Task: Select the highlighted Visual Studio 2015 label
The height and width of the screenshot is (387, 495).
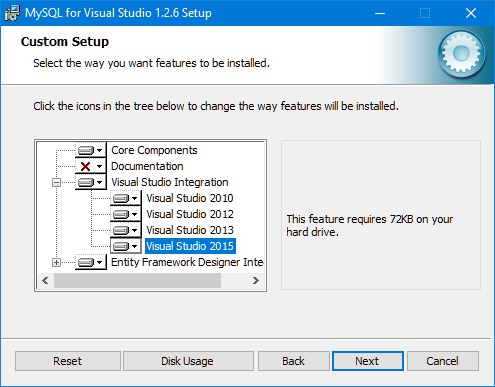Action: (x=190, y=246)
